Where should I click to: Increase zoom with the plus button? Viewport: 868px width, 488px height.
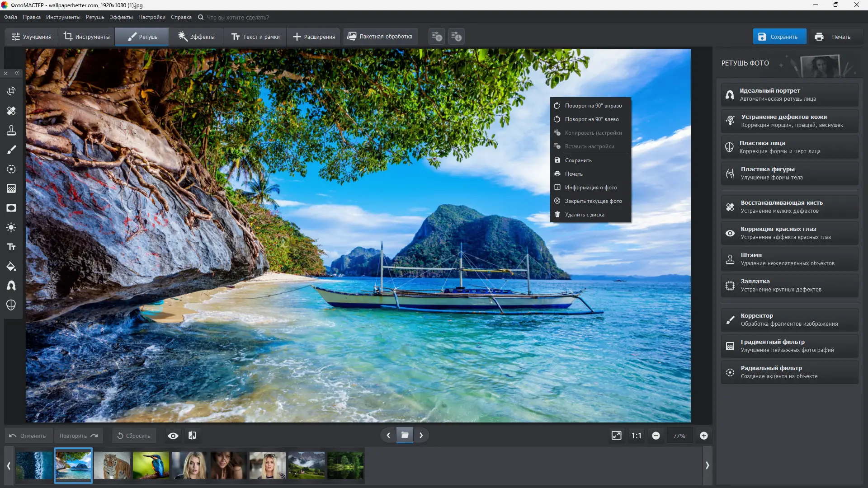703,436
